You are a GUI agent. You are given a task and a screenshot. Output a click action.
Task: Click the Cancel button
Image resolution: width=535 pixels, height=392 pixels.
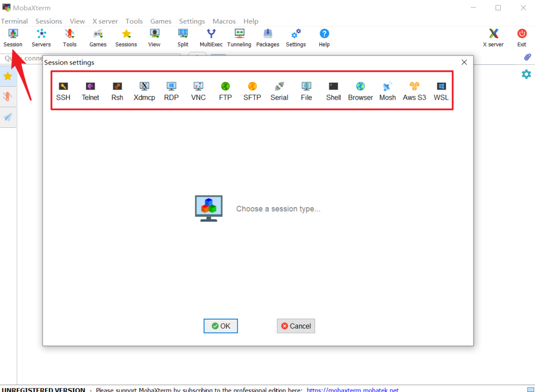pos(296,326)
